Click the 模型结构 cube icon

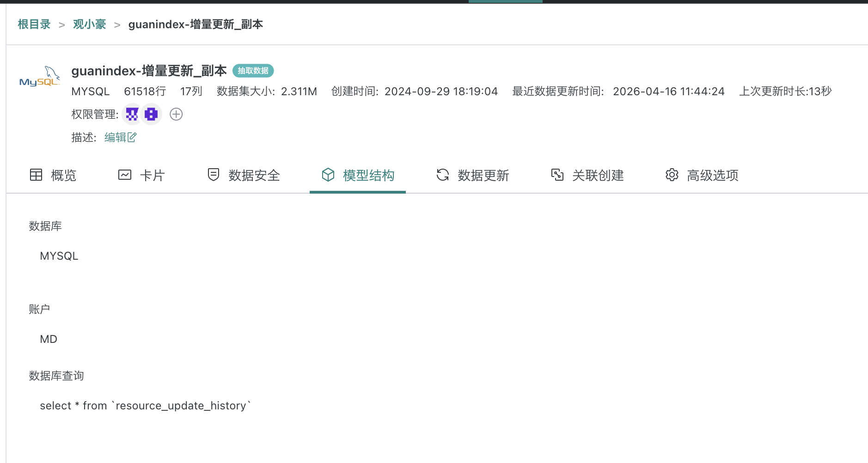[x=328, y=175]
